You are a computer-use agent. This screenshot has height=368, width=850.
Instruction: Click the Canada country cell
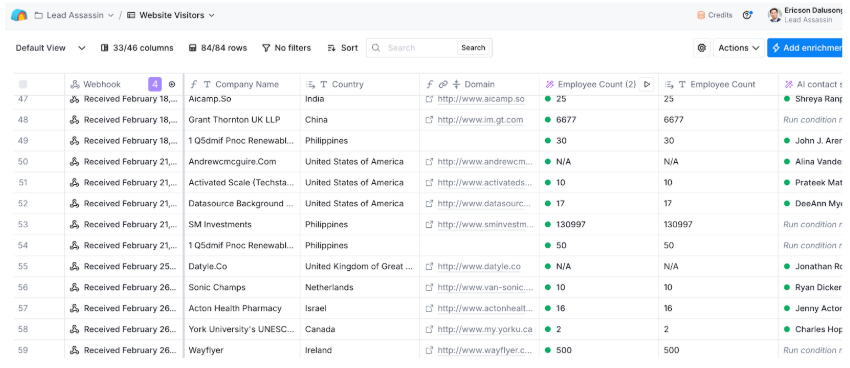point(360,330)
